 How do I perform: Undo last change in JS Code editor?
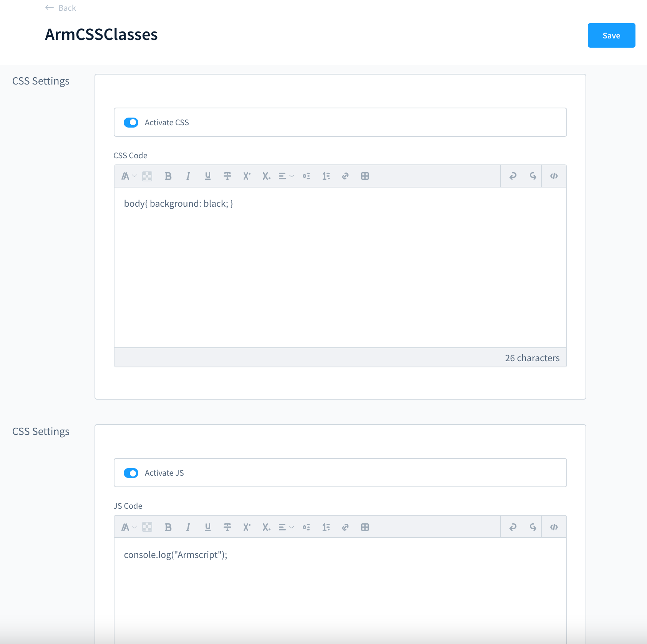point(513,527)
